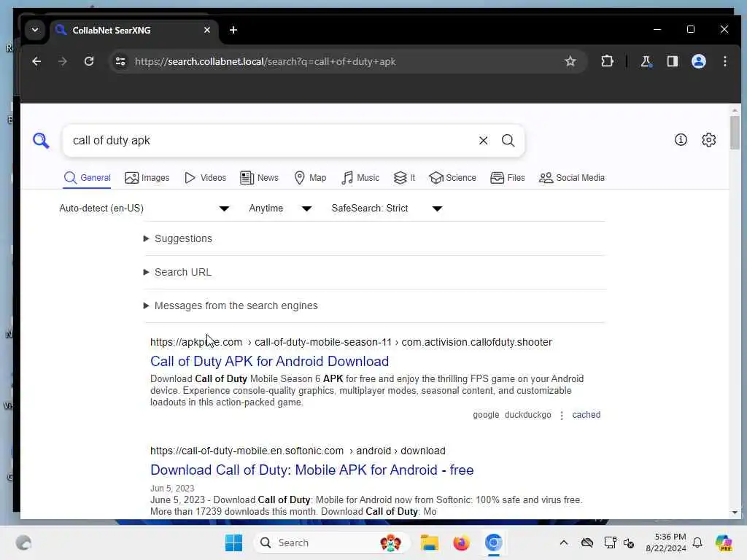
Task: Click the browser address bar URL
Action: 266,61
